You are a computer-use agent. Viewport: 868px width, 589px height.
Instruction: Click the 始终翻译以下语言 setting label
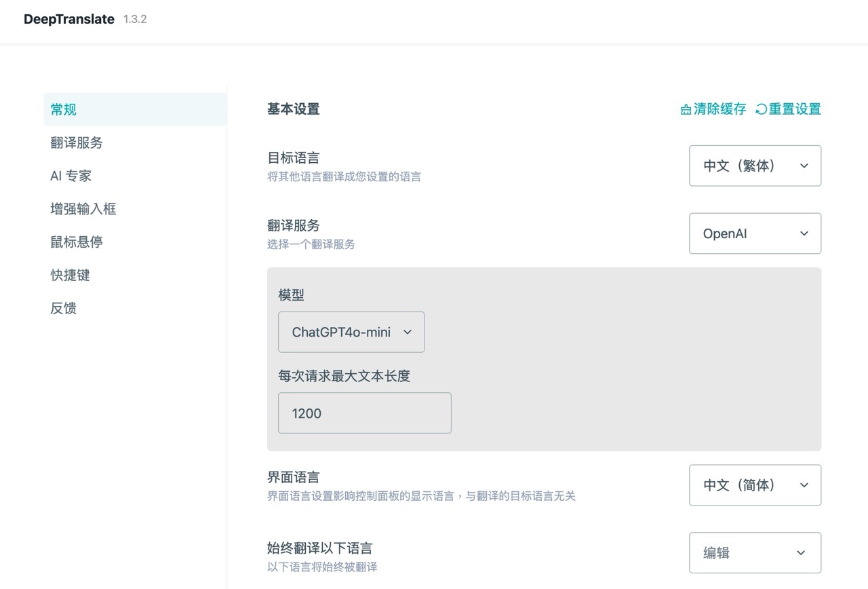coord(320,548)
